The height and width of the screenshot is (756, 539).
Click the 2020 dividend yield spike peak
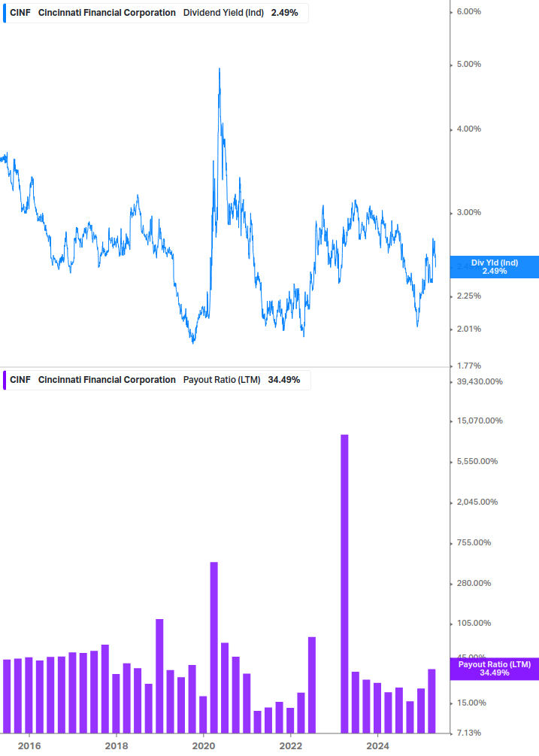pos(220,70)
